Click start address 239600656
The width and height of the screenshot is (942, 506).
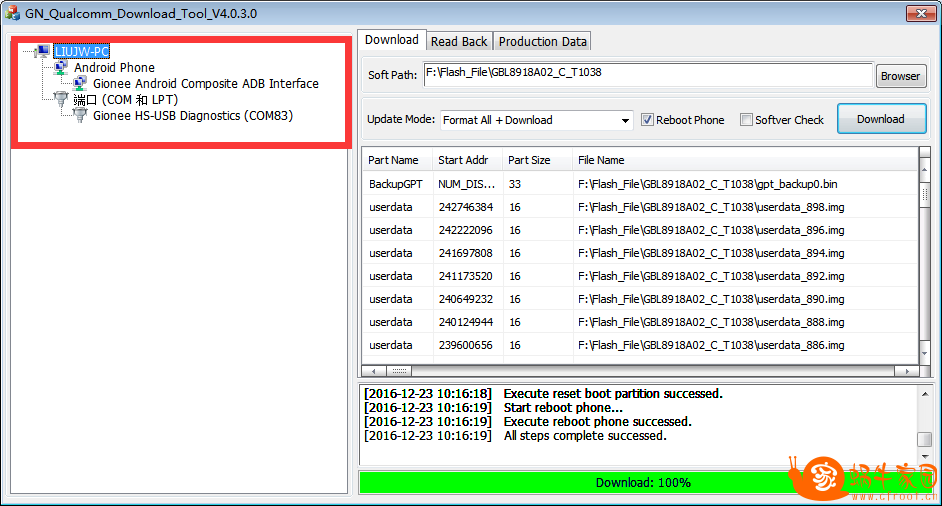click(466, 345)
